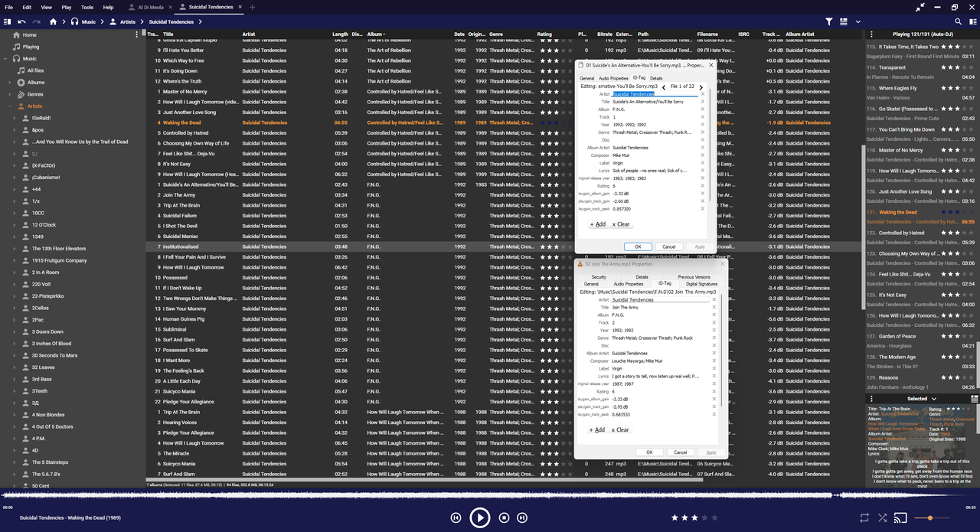Go to next file in first Properties dialog
This screenshot has width=980, height=532.
click(701, 87)
